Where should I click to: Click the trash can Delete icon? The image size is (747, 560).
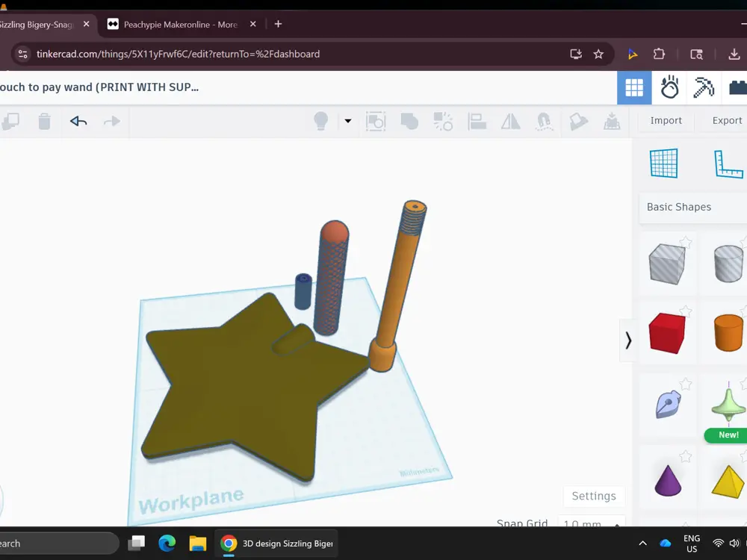click(x=44, y=122)
